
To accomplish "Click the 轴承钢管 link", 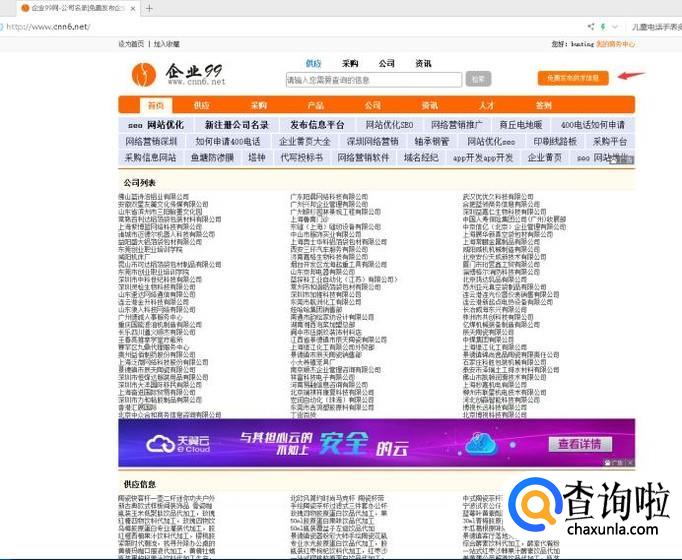I will coord(431,142).
